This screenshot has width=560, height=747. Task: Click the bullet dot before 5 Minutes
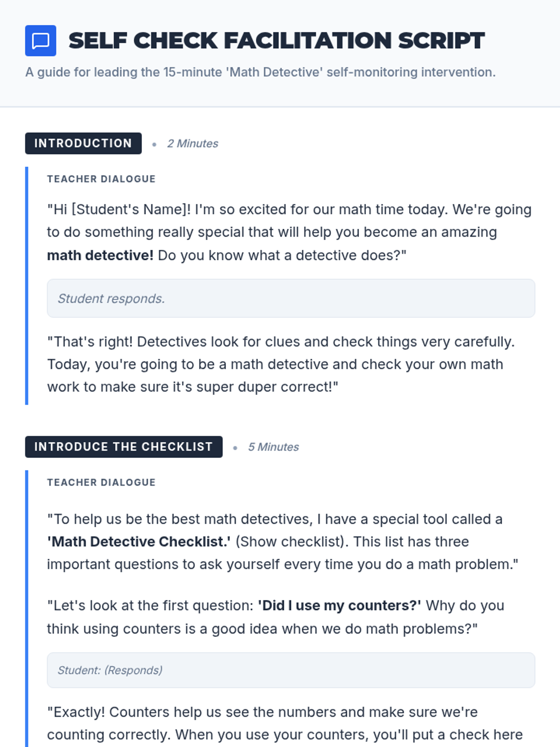tap(235, 448)
